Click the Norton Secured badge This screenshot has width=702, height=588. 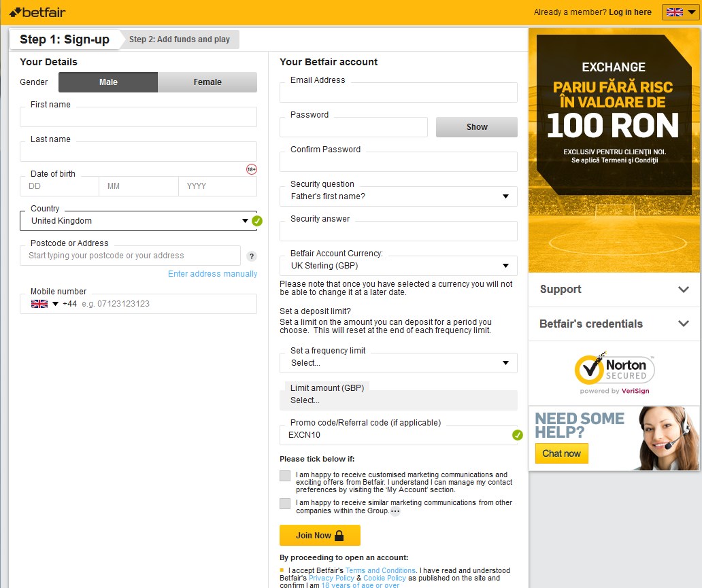(614, 373)
